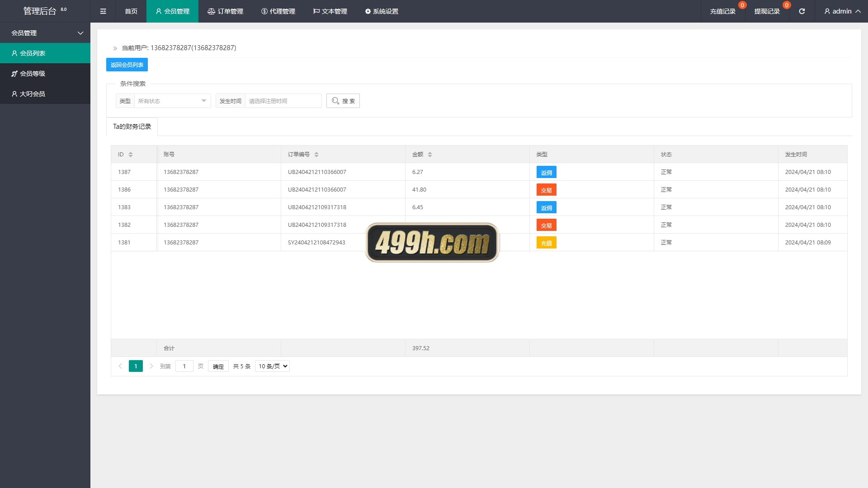Go to previous page arrow
Screen dimensions: 868x488
click(x=120, y=366)
